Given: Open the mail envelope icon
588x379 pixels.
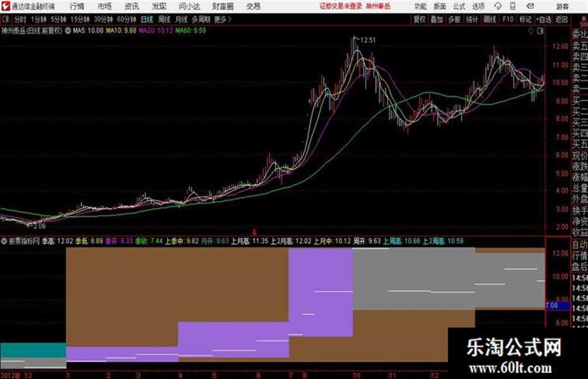Looking at the screenshot, I should coord(530,6).
